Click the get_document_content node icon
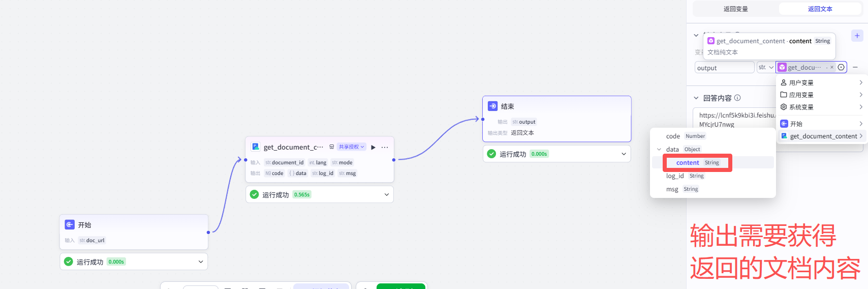 point(256,147)
